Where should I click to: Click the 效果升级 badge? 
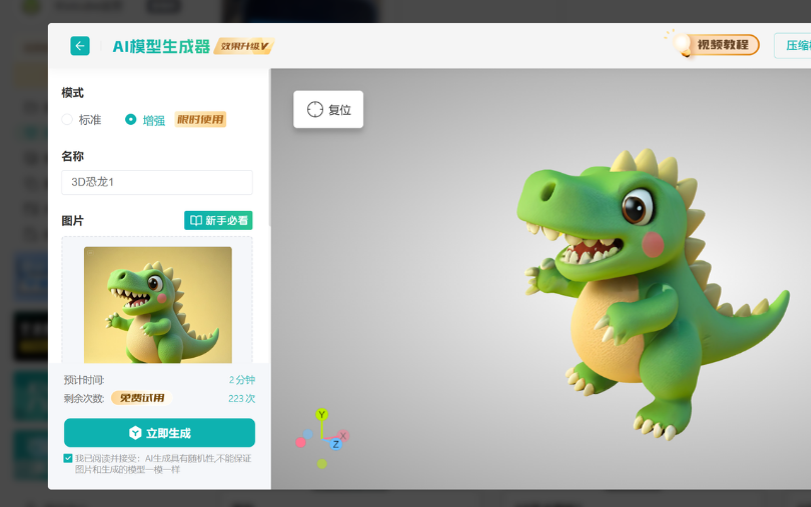(x=244, y=46)
